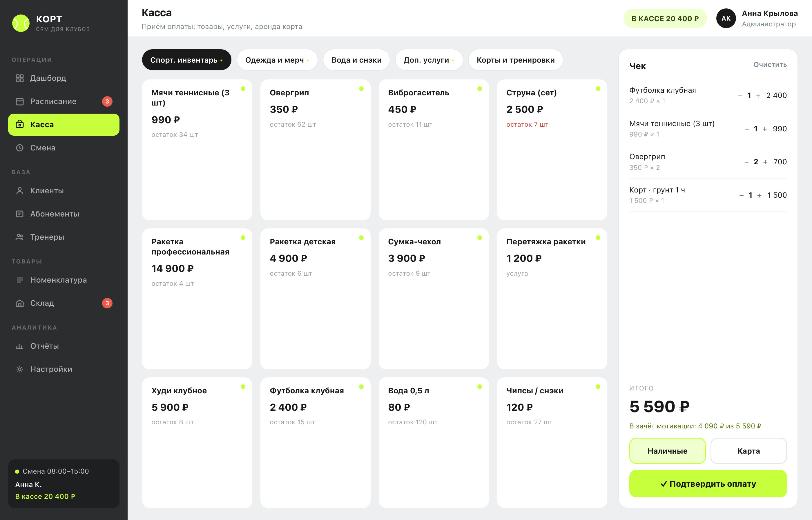The image size is (812, 520).
Task: Increase Корт · грунт 1 ч quantity
Action: pos(759,195)
